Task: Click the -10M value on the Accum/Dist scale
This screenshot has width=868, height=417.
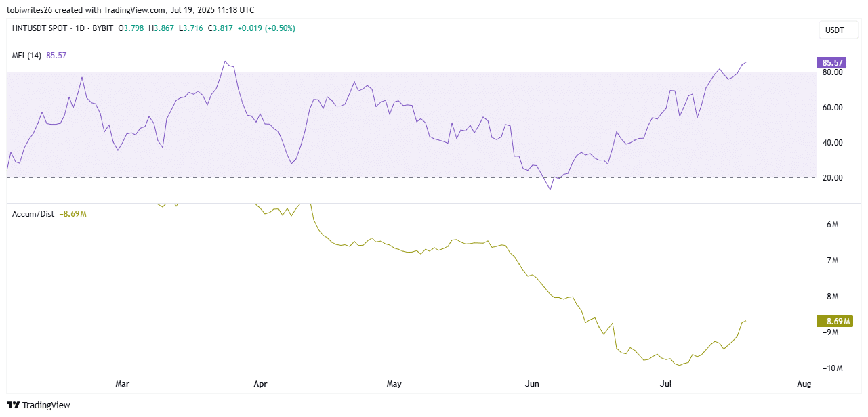Action: (833, 368)
